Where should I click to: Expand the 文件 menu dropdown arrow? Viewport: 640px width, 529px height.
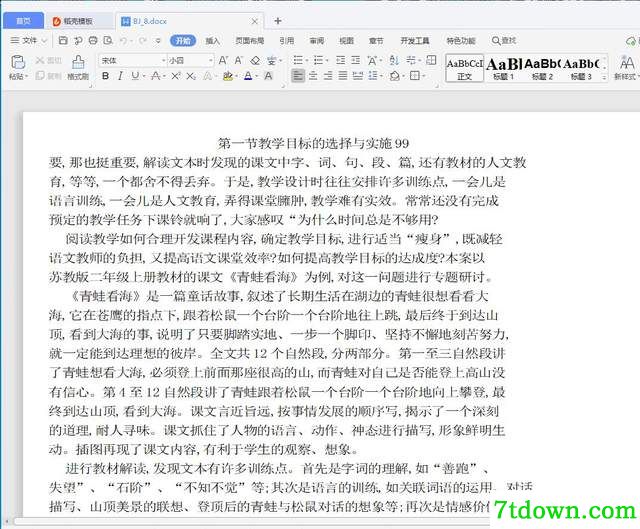[44, 40]
